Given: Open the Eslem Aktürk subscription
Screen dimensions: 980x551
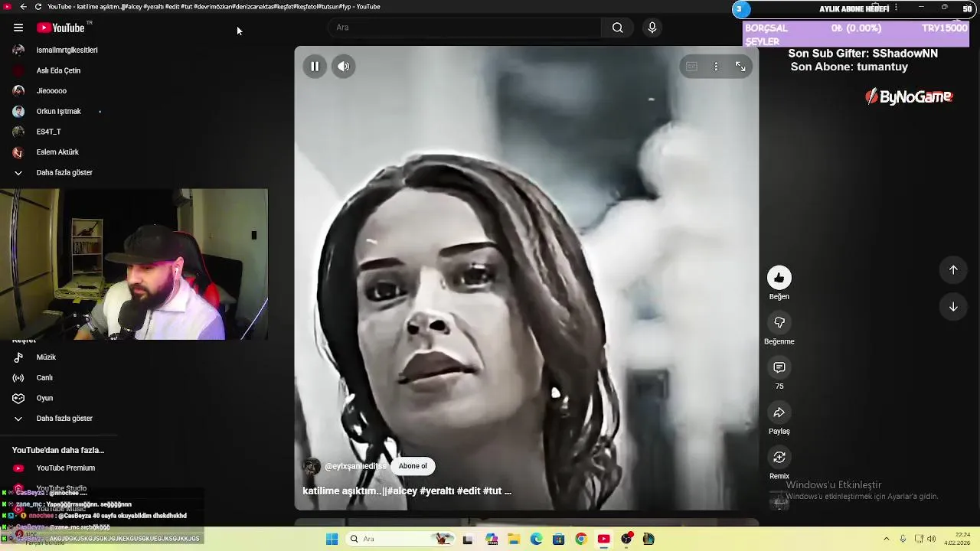Looking at the screenshot, I should coord(57,152).
